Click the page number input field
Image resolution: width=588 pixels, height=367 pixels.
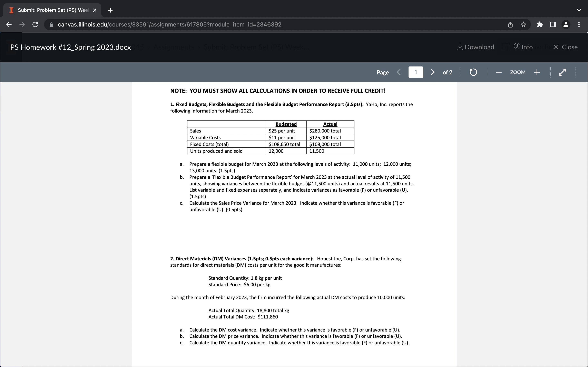(415, 72)
